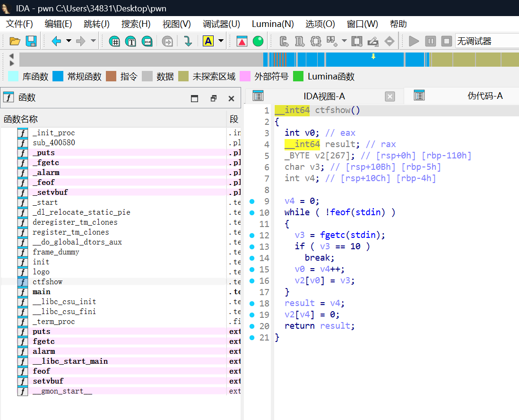Toggle breakpoint dot on line 20

252,326
